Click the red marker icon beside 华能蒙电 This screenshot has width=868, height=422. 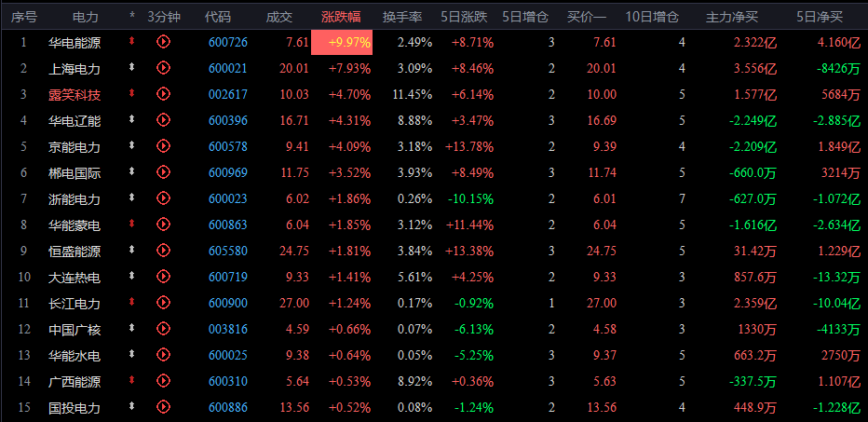coord(131,224)
